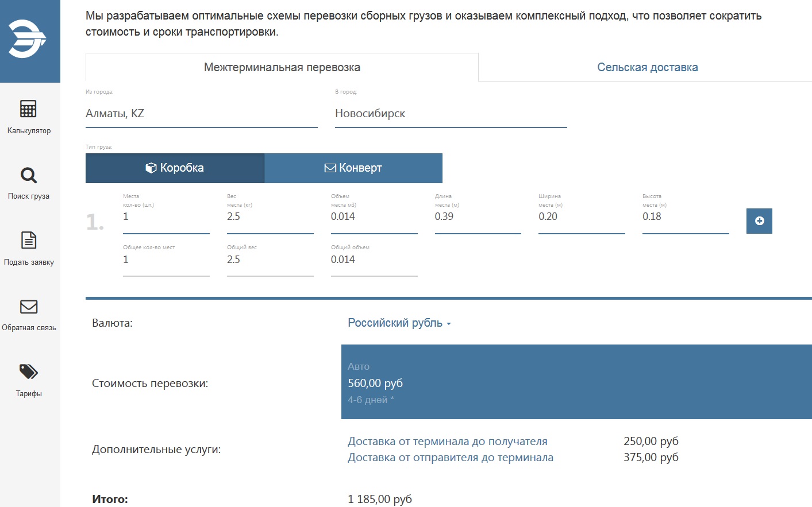Select the Коробка cargo type
This screenshot has width=812, height=507.
175,168
